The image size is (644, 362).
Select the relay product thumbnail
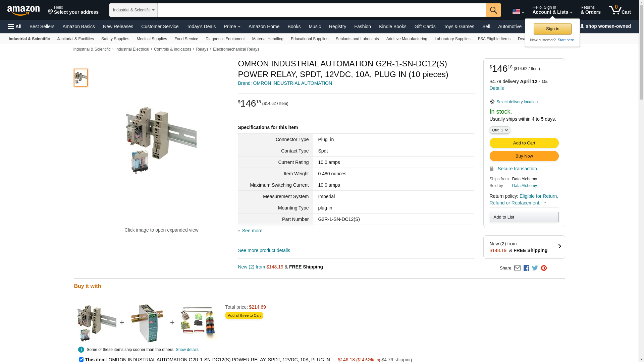(x=81, y=78)
